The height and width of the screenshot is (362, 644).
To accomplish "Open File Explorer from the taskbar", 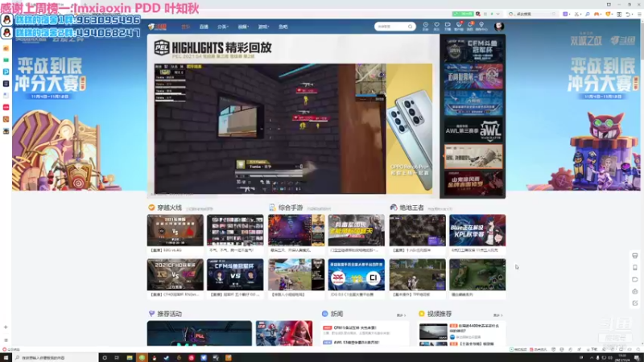I will (130, 358).
